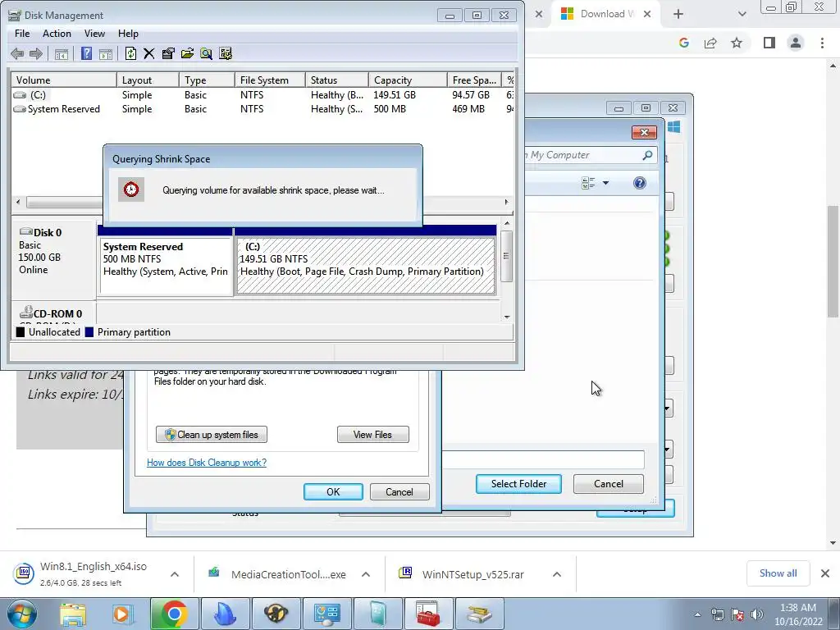
Task: Open Properties toolbar icon in Disk Management
Action: [168, 53]
